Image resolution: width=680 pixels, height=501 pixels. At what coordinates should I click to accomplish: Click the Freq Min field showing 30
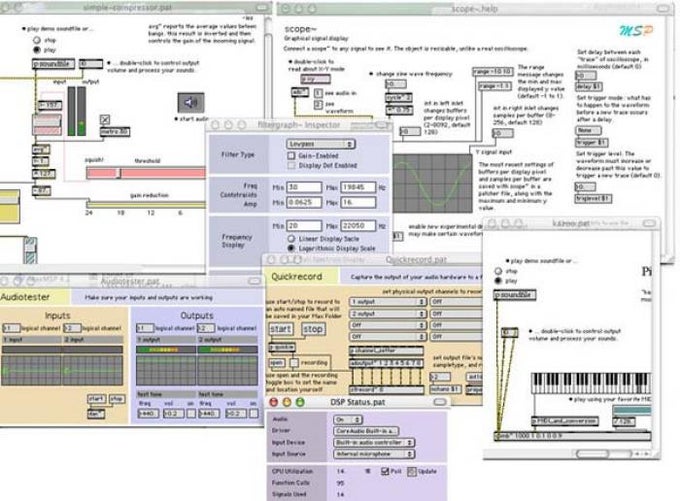pyautogui.click(x=304, y=187)
